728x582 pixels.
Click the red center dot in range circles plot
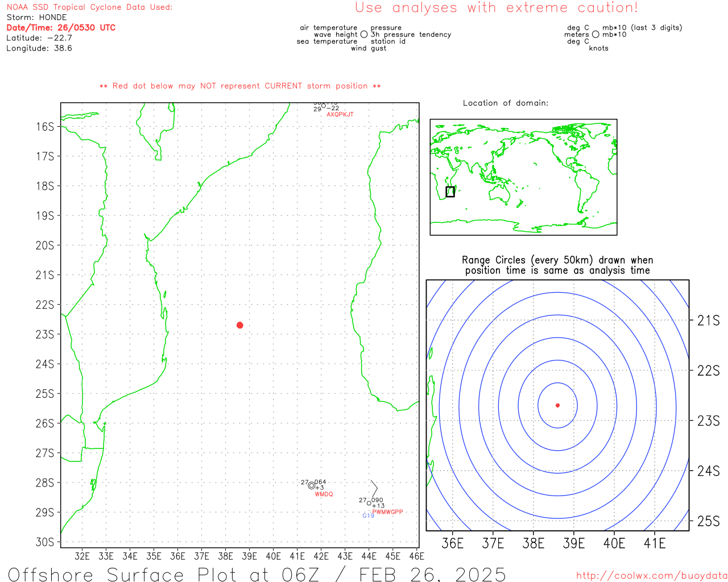point(557,405)
